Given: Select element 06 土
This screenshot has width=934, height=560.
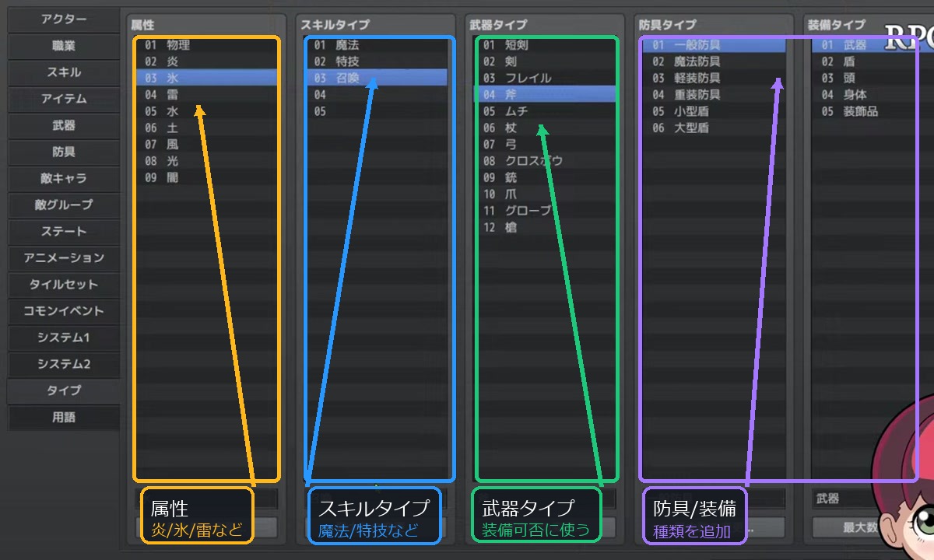Looking at the screenshot, I should [x=206, y=128].
